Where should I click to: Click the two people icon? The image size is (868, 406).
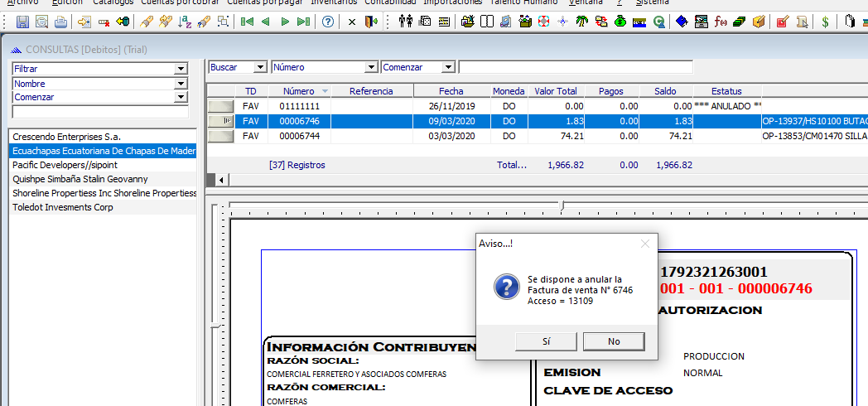406,22
